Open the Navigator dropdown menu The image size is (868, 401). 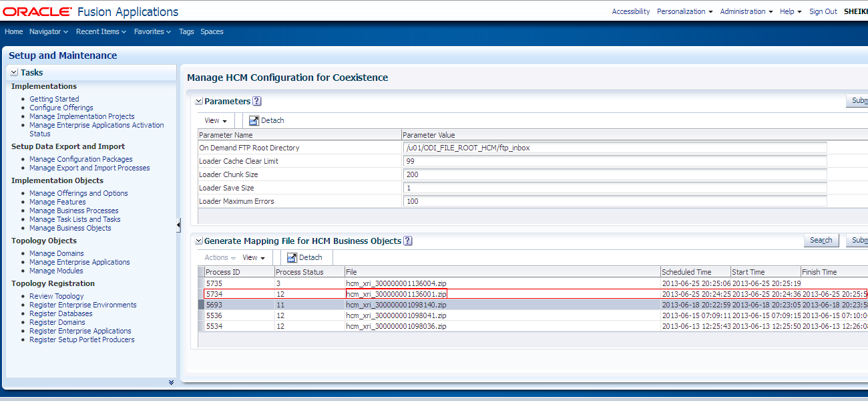pos(49,31)
